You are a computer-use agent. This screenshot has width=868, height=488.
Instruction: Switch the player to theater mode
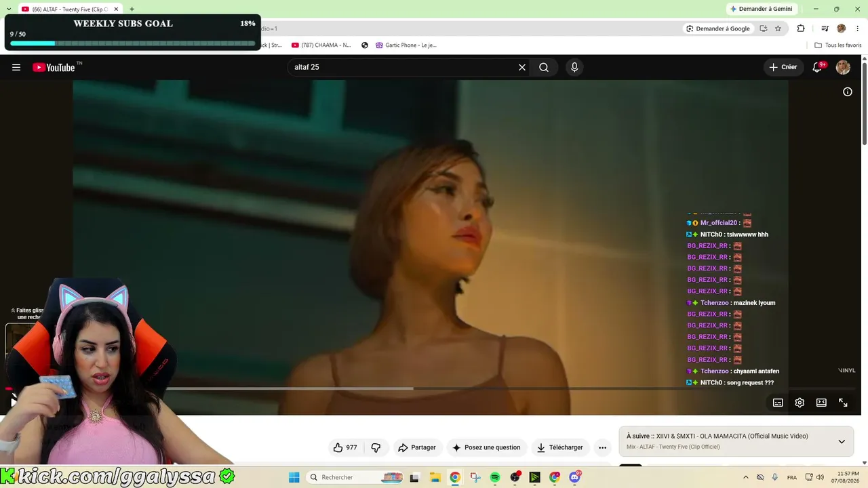pos(821,403)
